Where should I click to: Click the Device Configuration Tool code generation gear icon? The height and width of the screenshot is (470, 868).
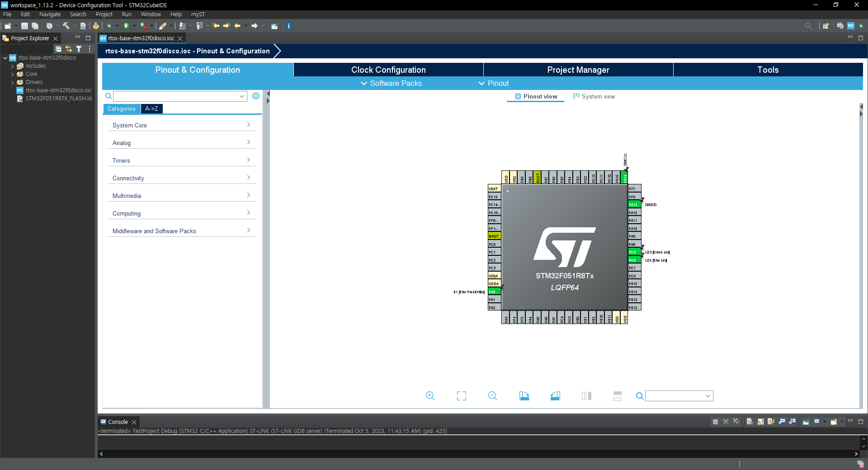[x=96, y=26]
